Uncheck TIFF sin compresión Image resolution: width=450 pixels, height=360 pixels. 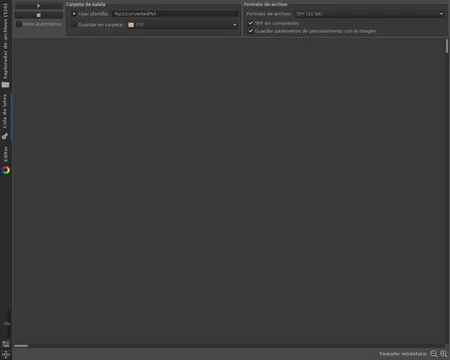click(x=251, y=23)
